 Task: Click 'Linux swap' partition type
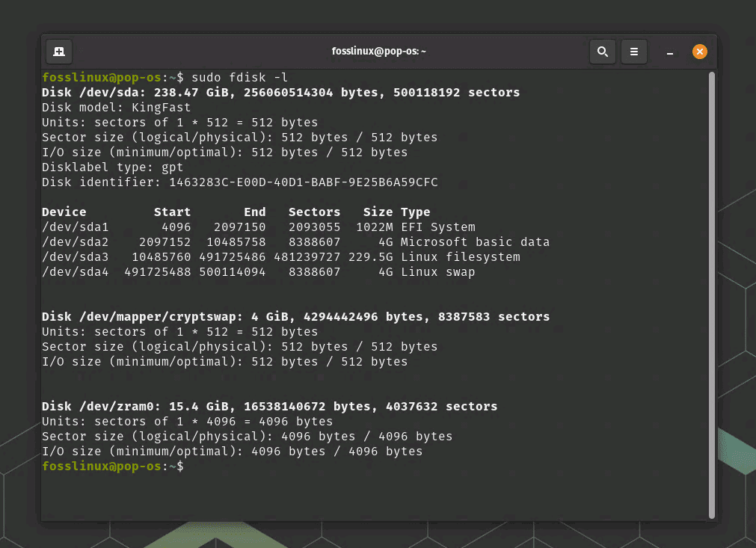coord(437,271)
